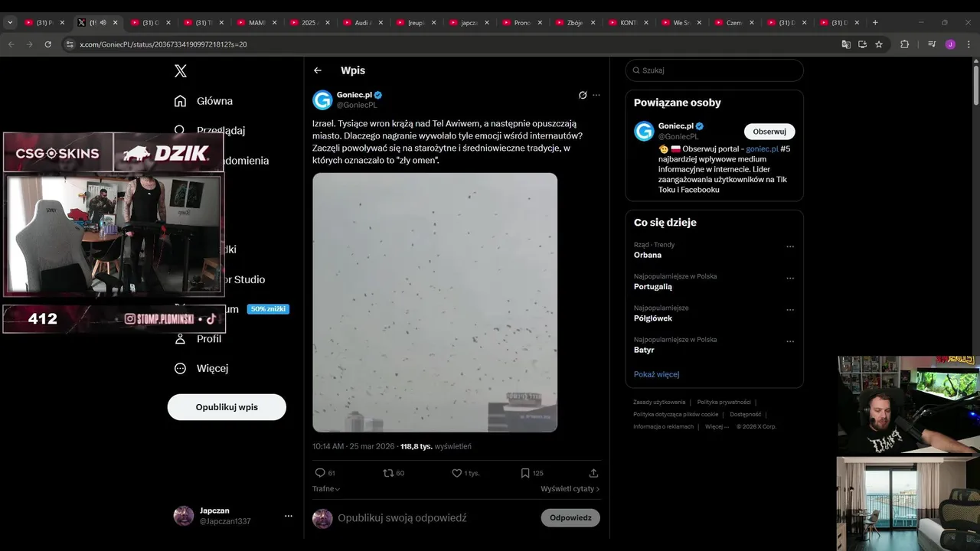The width and height of the screenshot is (980, 551).
Task: Click the Szukaj search field
Action: click(714, 70)
